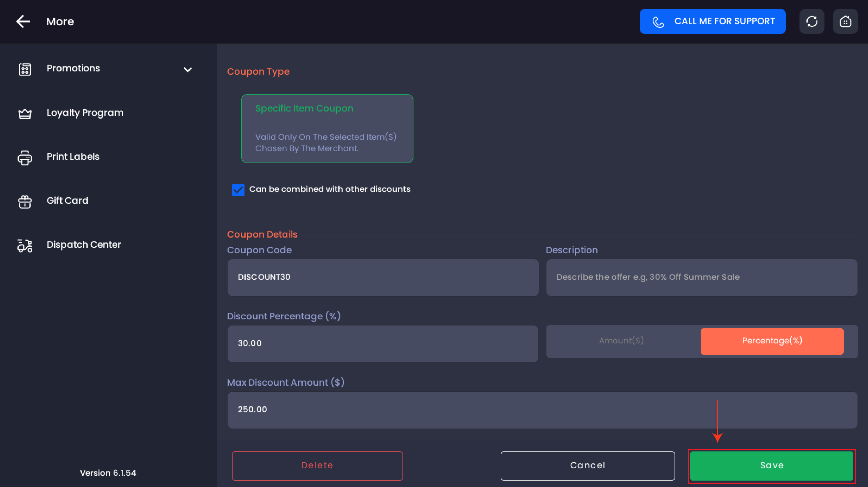This screenshot has width=868, height=487.
Task: Click CALL ME FOR SUPPORT button
Action: pos(712,21)
